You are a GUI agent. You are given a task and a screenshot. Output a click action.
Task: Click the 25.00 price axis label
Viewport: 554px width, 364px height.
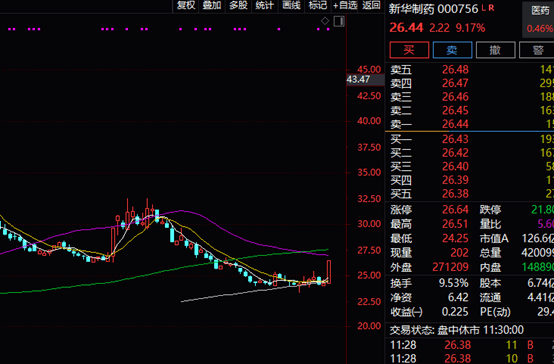[x=369, y=275]
